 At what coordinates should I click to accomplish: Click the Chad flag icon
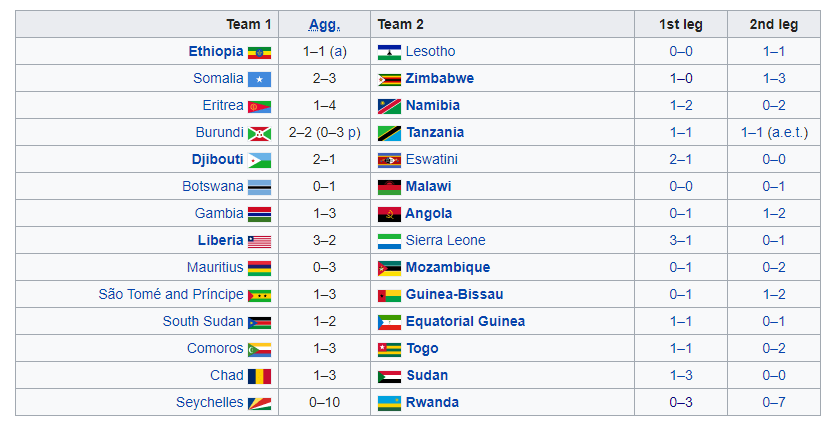tap(259, 376)
